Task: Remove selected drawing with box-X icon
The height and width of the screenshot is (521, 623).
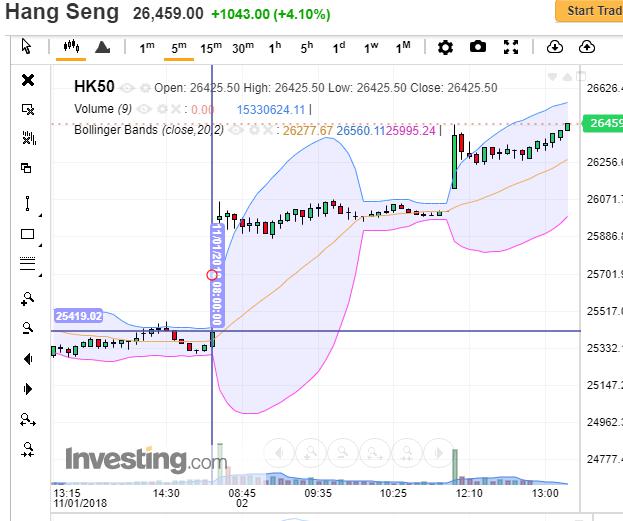Action: 28,109
